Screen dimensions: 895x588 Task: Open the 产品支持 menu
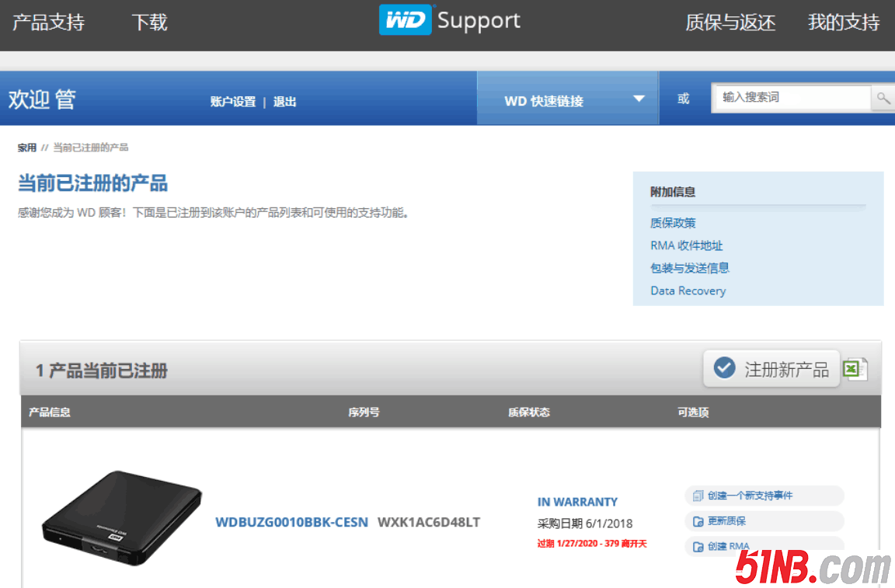click(x=48, y=23)
